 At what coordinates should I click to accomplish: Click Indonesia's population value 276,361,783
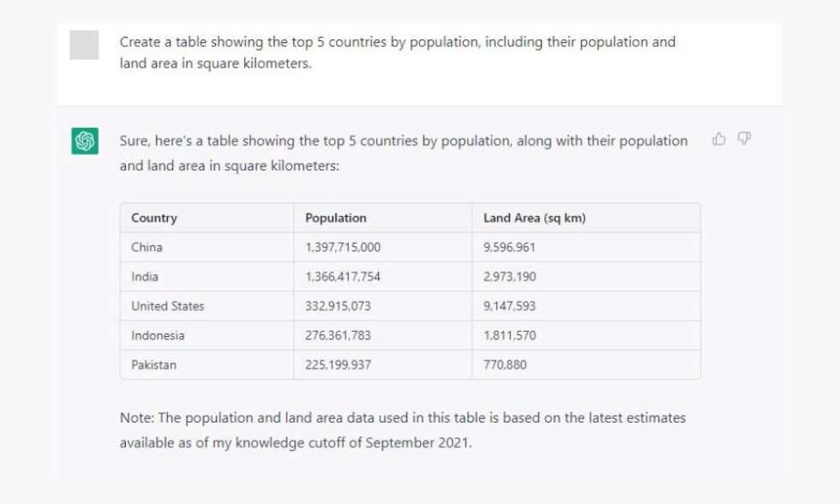(339, 335)
